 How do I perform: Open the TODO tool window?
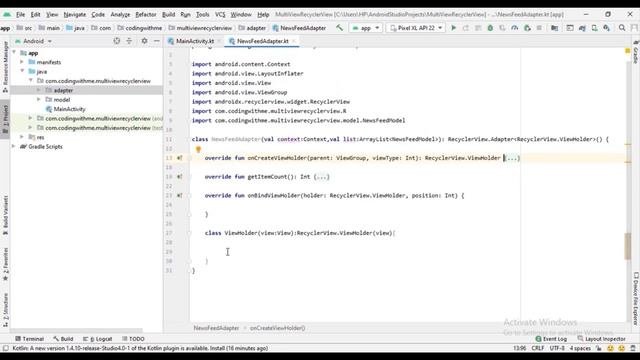(x=133, y=339)
